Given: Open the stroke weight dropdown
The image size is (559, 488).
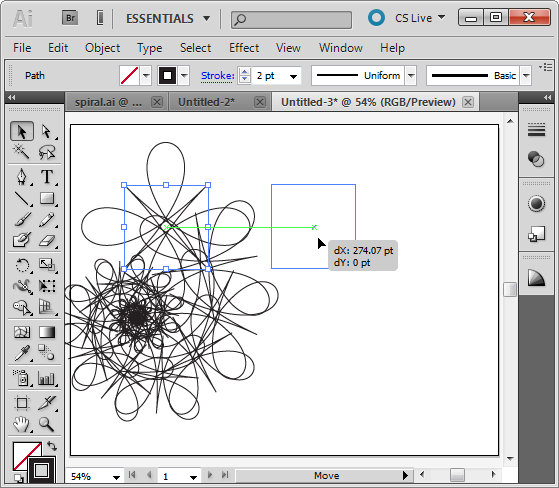Looking at the screenshot, I should click(293, 76).
